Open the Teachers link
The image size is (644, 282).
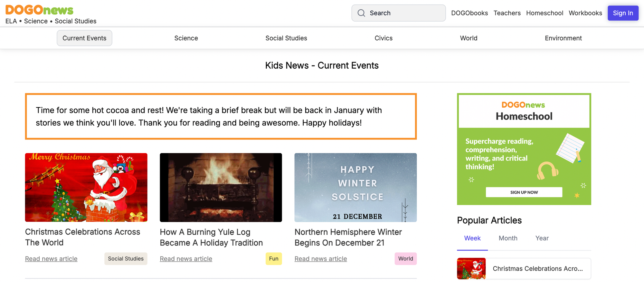click(507, 13)
